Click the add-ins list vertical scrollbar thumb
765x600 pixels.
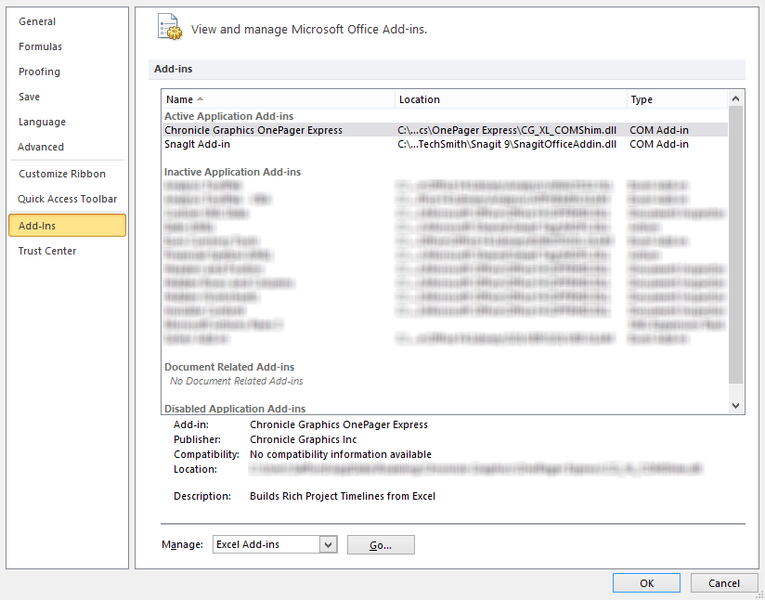point(736,245)
